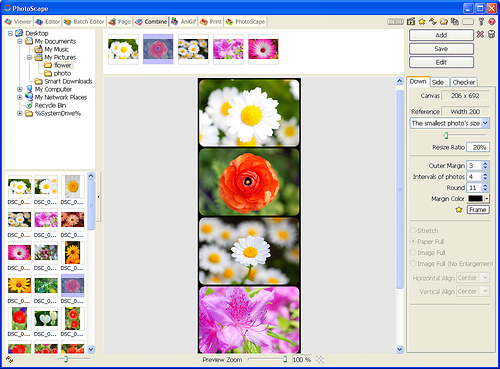Open the wrench settings icon
Screen dimensions: 500x369
coord(481,22)
